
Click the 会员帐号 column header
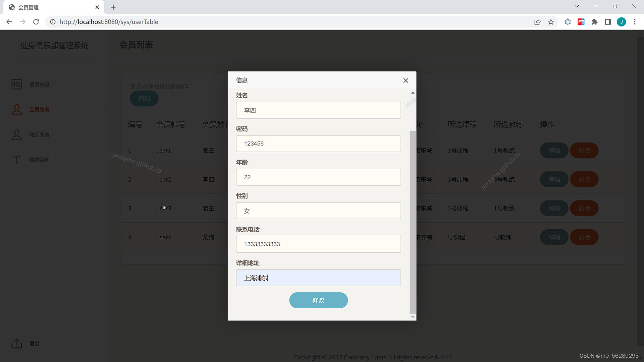170,124
